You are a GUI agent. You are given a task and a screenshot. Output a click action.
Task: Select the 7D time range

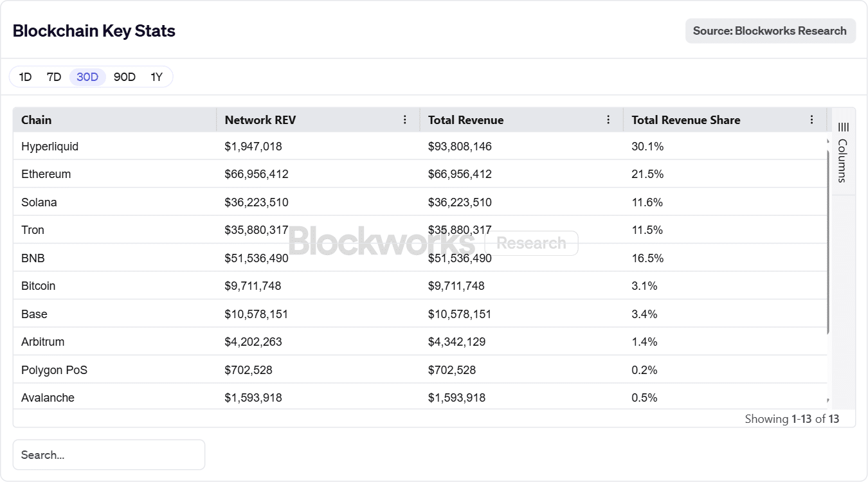pos(54,77)
